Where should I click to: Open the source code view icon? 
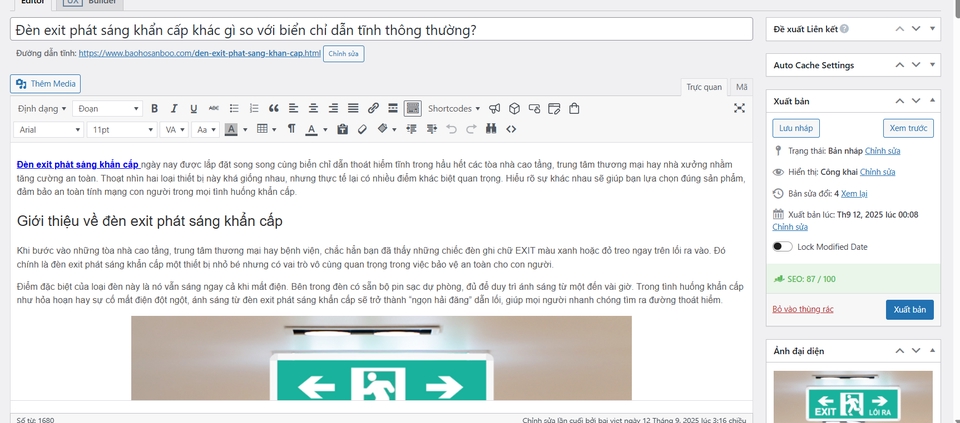tap(511, 129)
